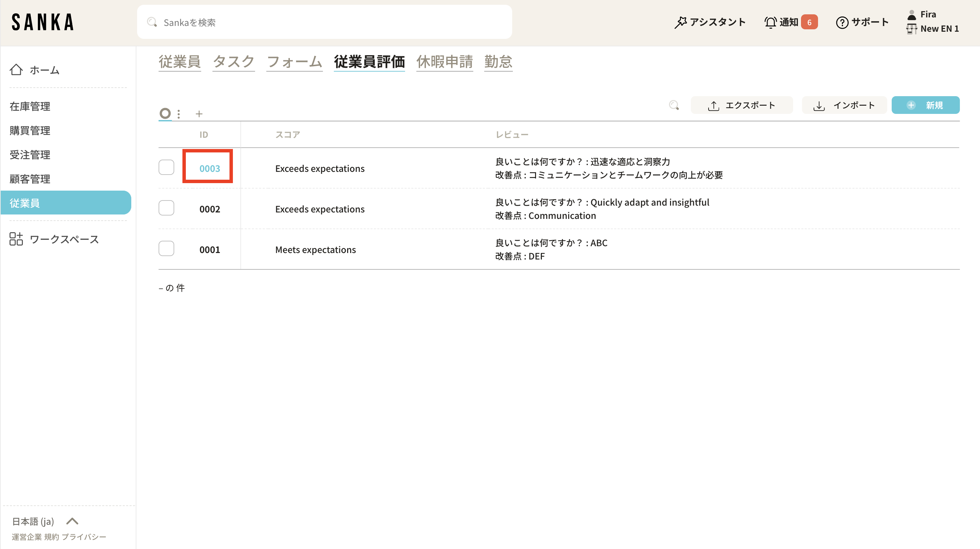The width and height of the screenshot is (980, 549).
Task: Open the Fira user profile menu
Action: coord(927,14)
